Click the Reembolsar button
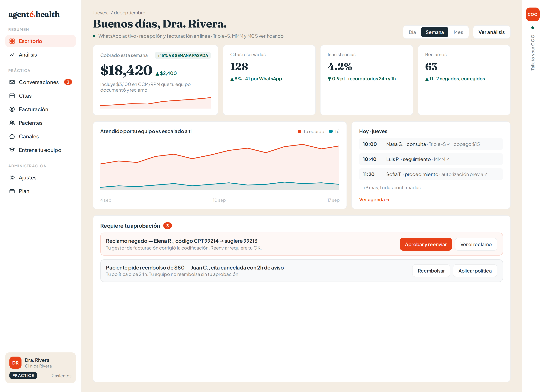 431,271
